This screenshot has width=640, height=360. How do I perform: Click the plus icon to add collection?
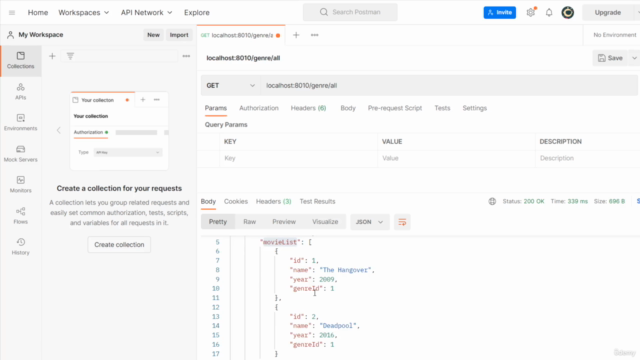[x=52, y=56]
